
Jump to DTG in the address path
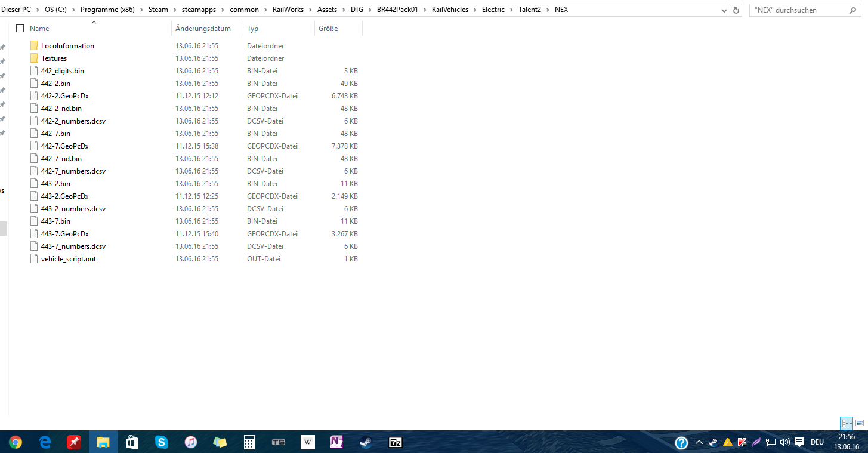coord(357,10)
